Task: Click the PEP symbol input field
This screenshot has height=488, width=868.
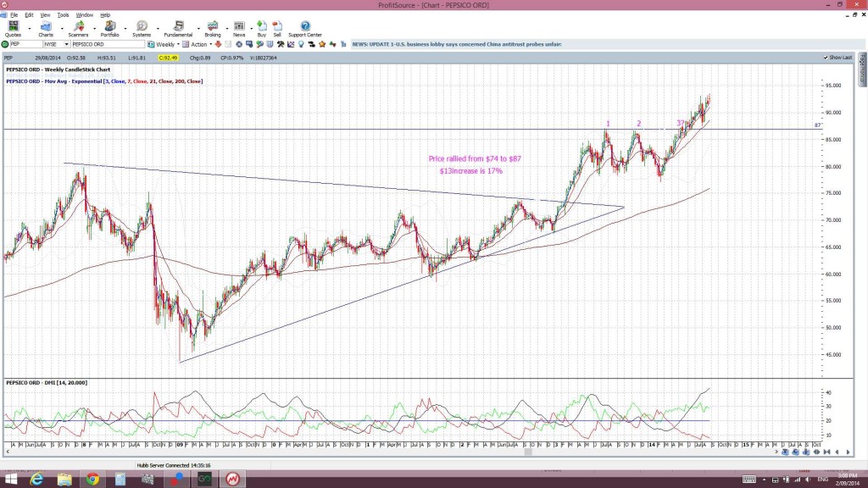Action: click(x=26, y=44)
